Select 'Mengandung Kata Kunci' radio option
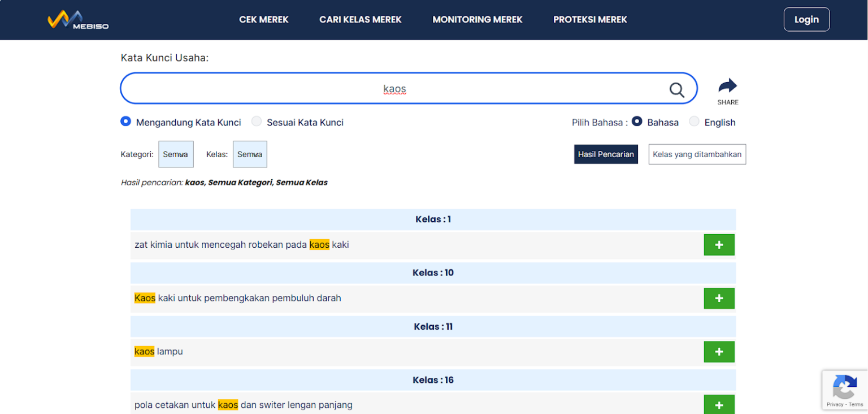 click(126, 122)
